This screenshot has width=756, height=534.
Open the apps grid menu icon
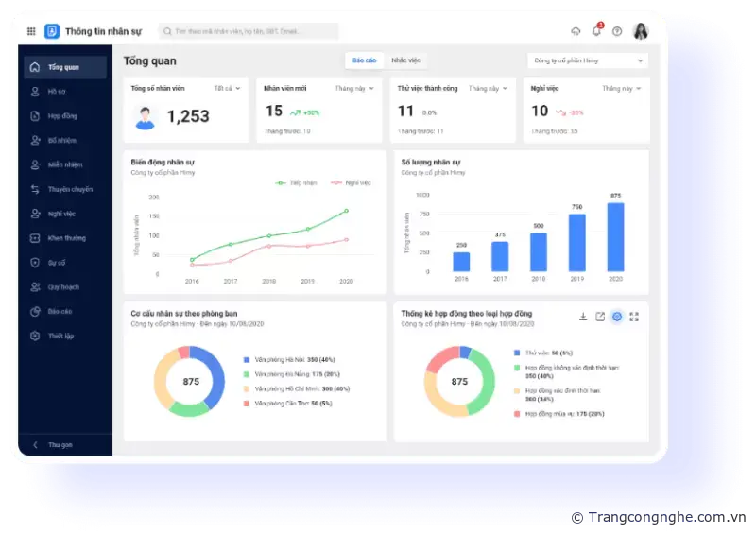coord(31,31)
